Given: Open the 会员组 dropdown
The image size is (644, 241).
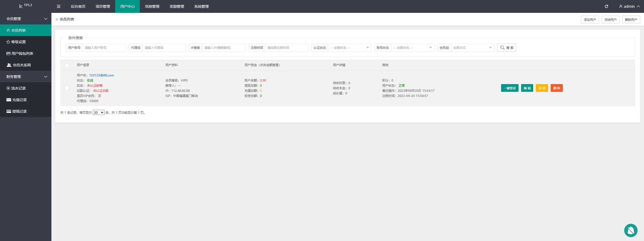Looking at the screenshot, I should (472, 48).
